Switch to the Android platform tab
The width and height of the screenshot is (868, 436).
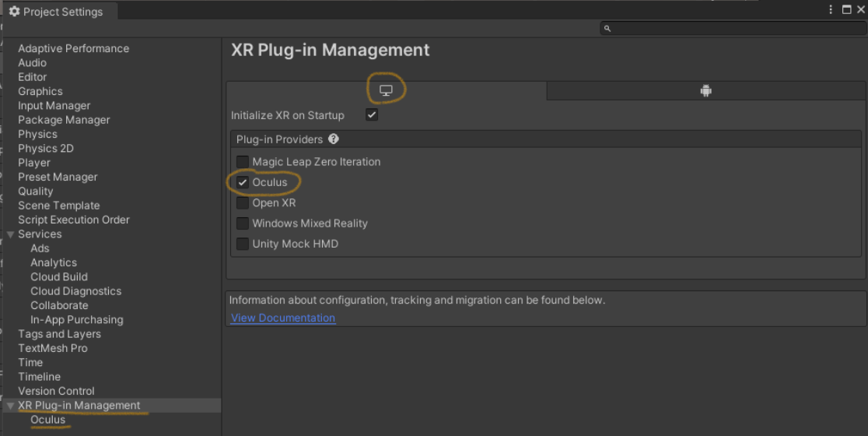705,90
